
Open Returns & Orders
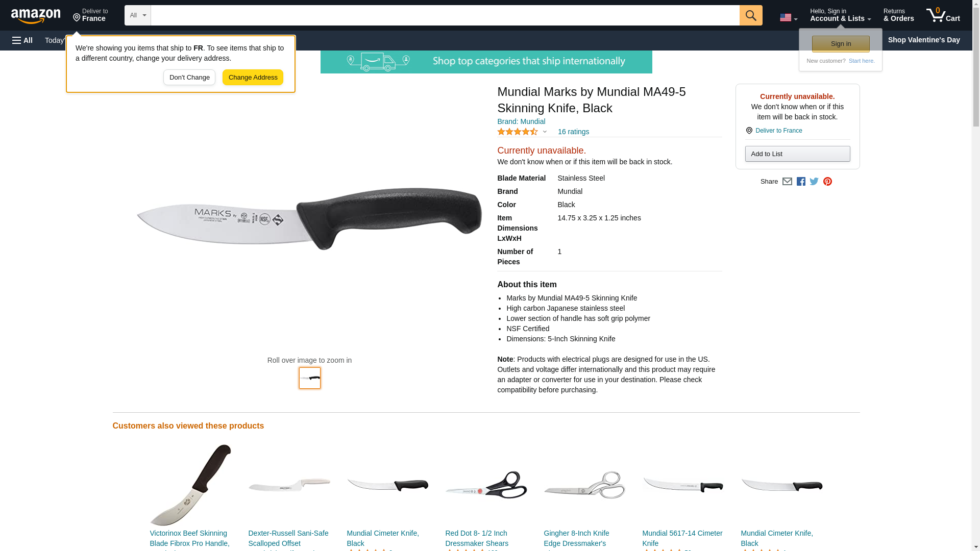coord(898,15)
